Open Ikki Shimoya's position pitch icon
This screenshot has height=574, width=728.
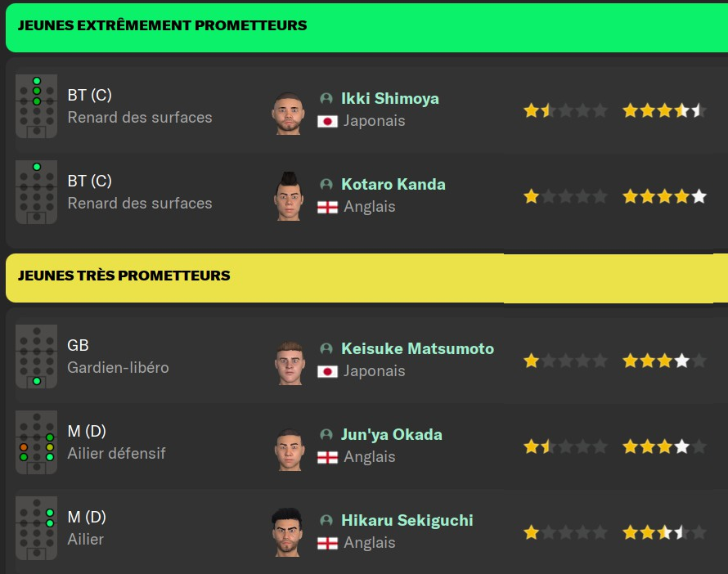pos(36,106)
